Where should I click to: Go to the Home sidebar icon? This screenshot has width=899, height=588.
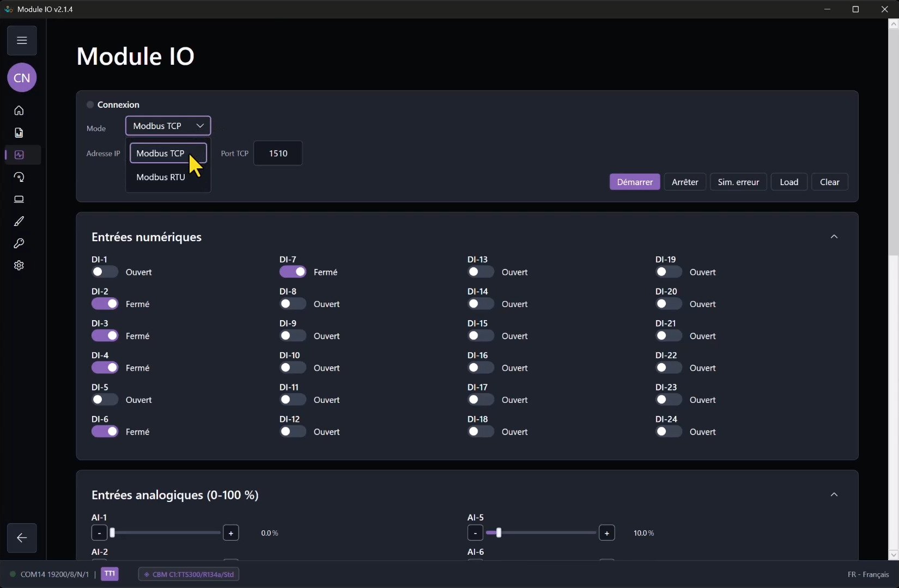click(19, 111)
